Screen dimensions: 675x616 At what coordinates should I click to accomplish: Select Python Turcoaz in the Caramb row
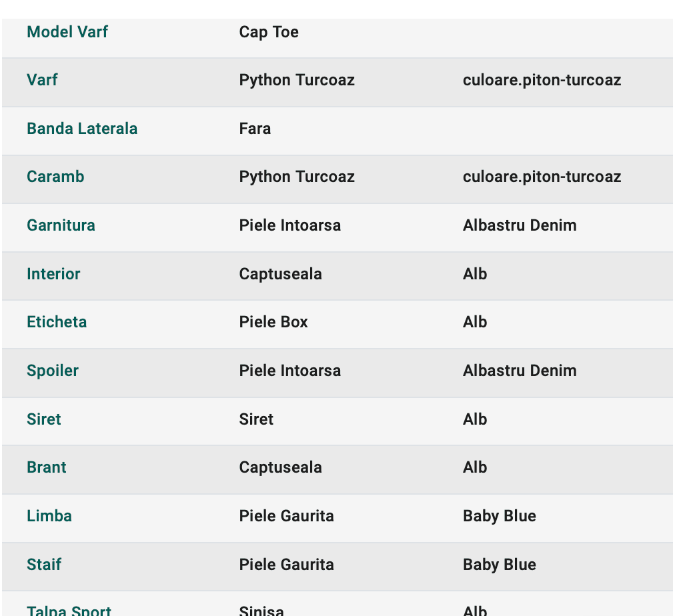[297, 177]
